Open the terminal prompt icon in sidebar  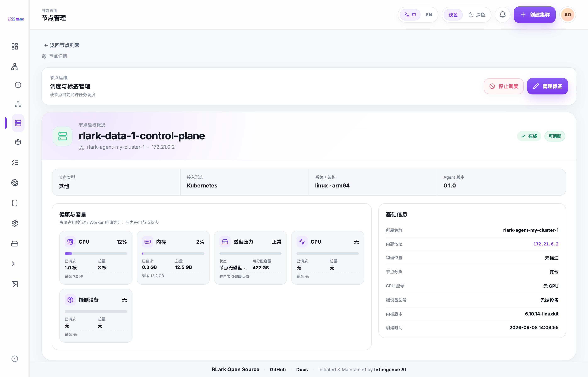pos(15,264)
